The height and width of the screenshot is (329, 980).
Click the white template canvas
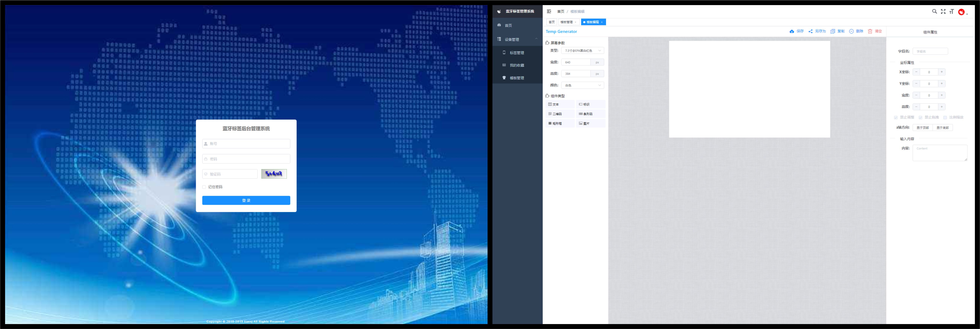coord(749,89)
